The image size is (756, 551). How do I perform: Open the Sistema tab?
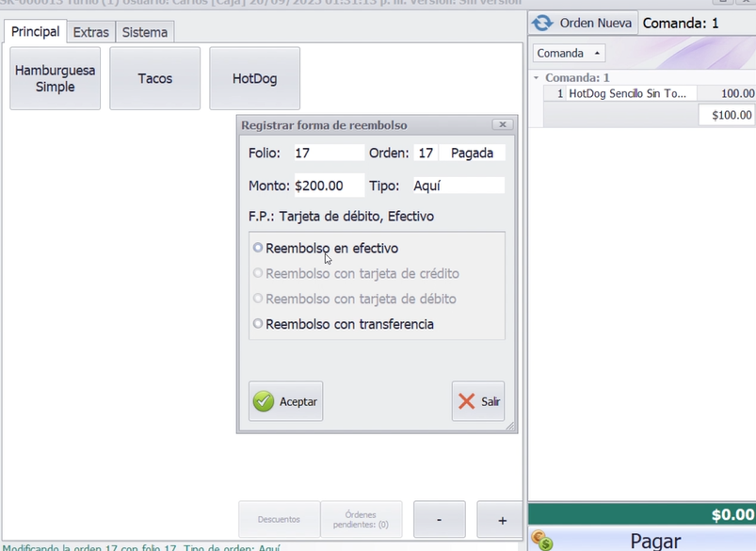[145, 32]
